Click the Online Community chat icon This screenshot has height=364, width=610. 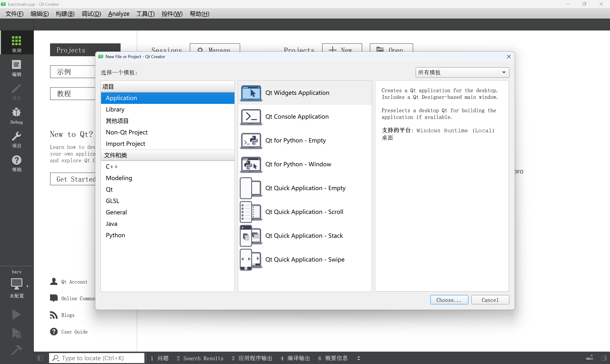point(54,298)
